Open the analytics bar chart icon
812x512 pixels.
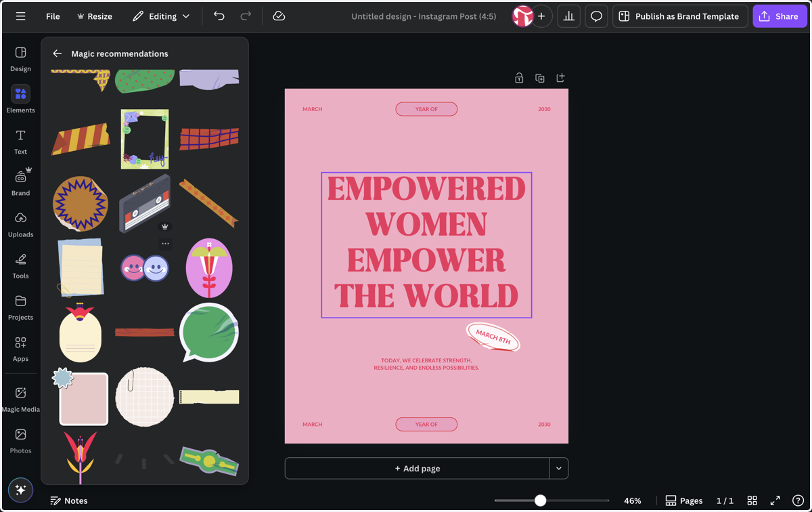coord(569,16)
